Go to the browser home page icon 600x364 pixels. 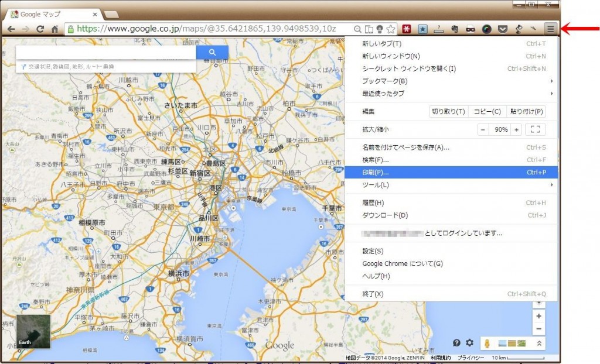54,29
